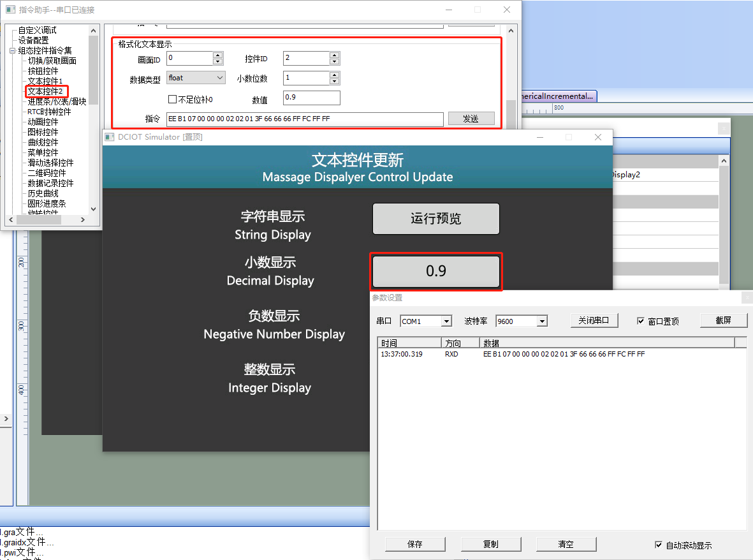Click the 复制 copy button

(491, 544)
